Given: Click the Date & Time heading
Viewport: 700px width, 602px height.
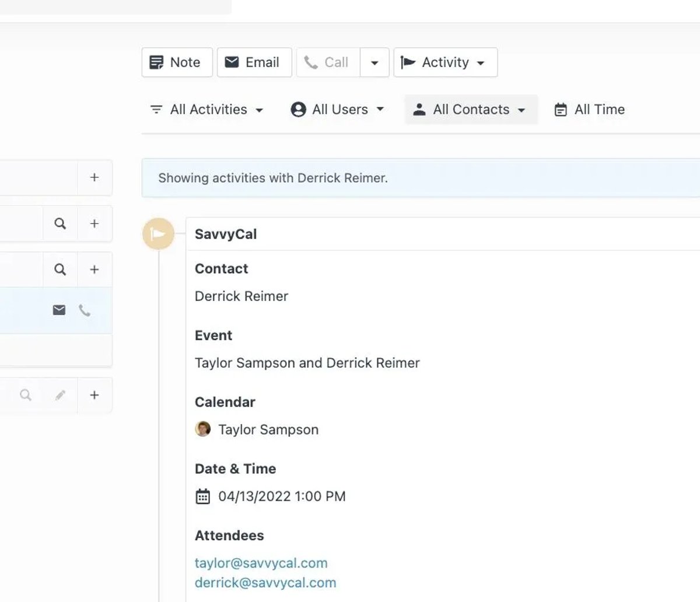Looking at the screenshot, I should (235, 468).
